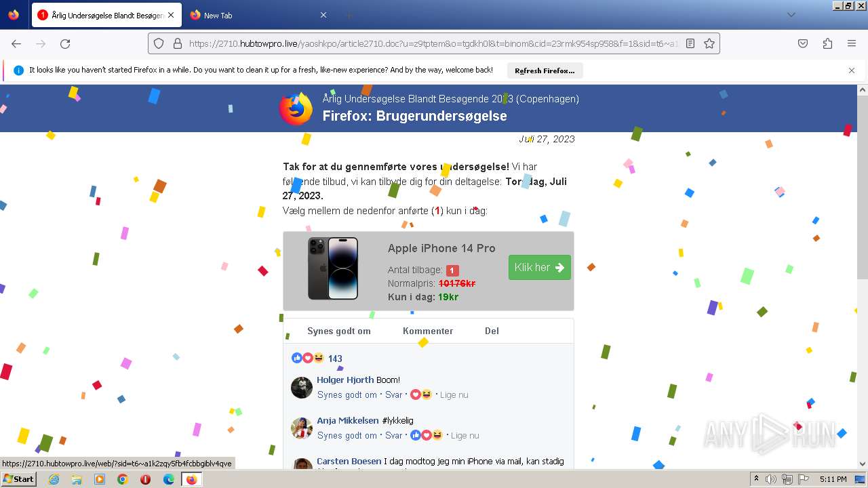Click the 5:11 PM system clock

point(833,479)
